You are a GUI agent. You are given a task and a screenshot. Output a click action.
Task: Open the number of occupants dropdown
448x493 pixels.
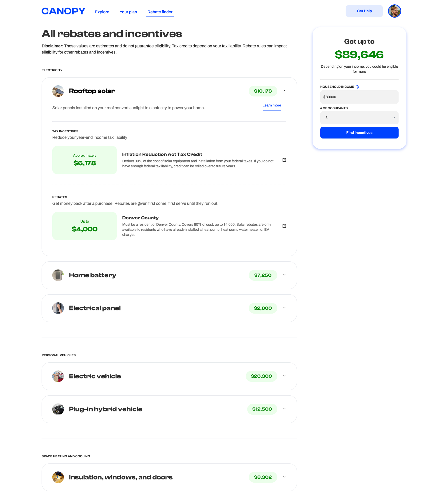[359, 118]
